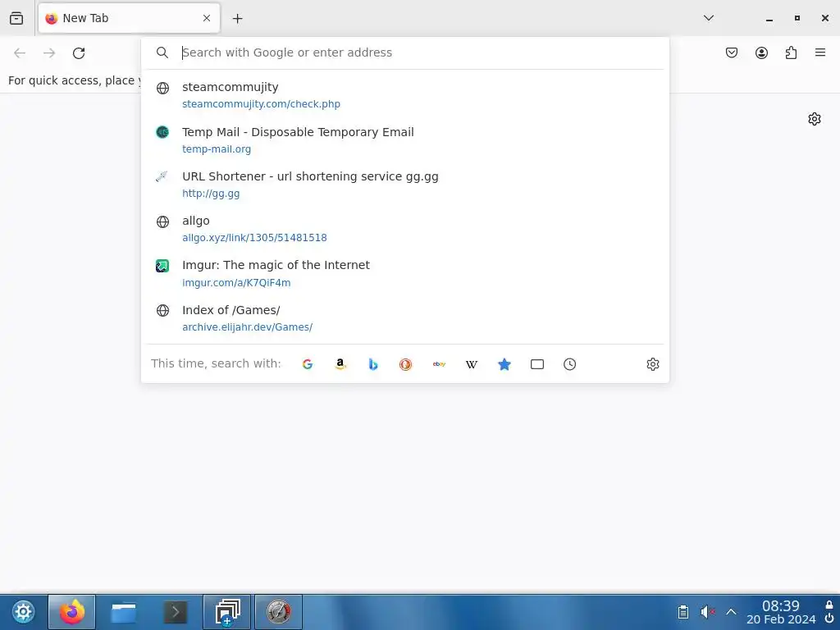Viewport: 840px width, 630px height.
Task: Open Save to Pocket button
Action: click(732, 52)
